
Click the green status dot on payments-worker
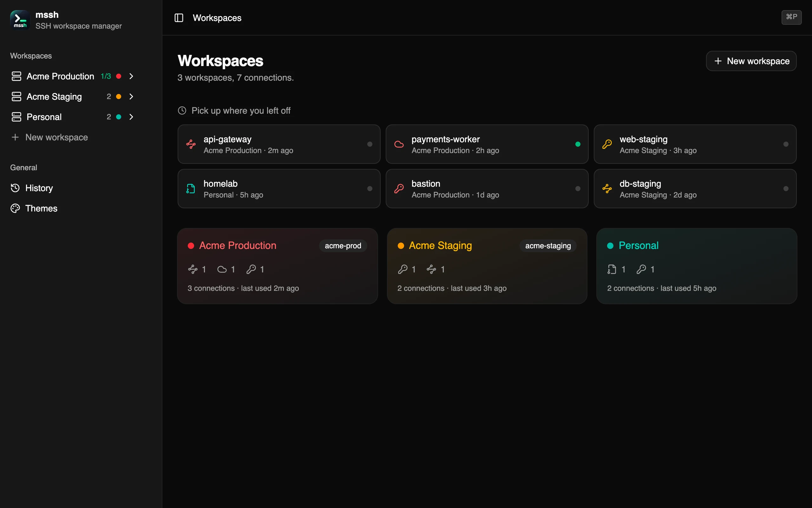578,144
